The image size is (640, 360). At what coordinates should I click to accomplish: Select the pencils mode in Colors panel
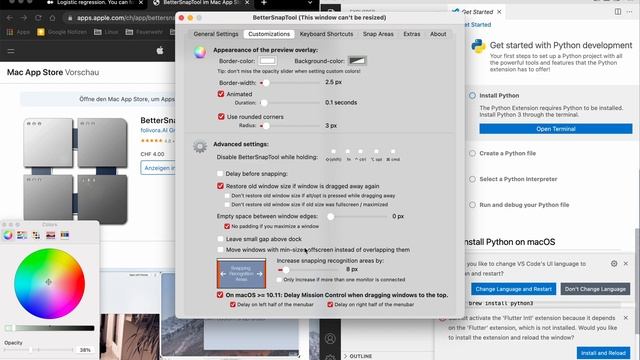pos(64,235)
